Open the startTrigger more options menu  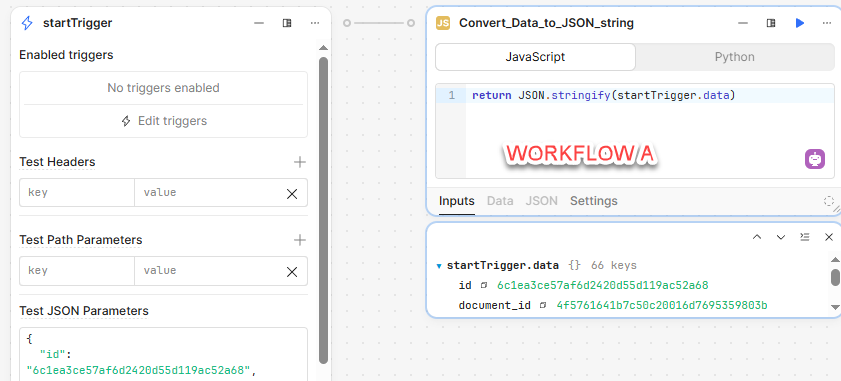pyautogui.click(x=315, y=23)
